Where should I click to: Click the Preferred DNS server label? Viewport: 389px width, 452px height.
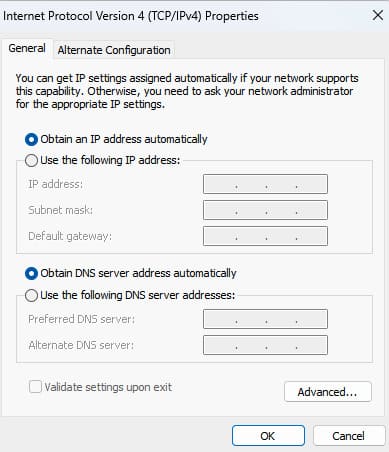click(82, 319)
